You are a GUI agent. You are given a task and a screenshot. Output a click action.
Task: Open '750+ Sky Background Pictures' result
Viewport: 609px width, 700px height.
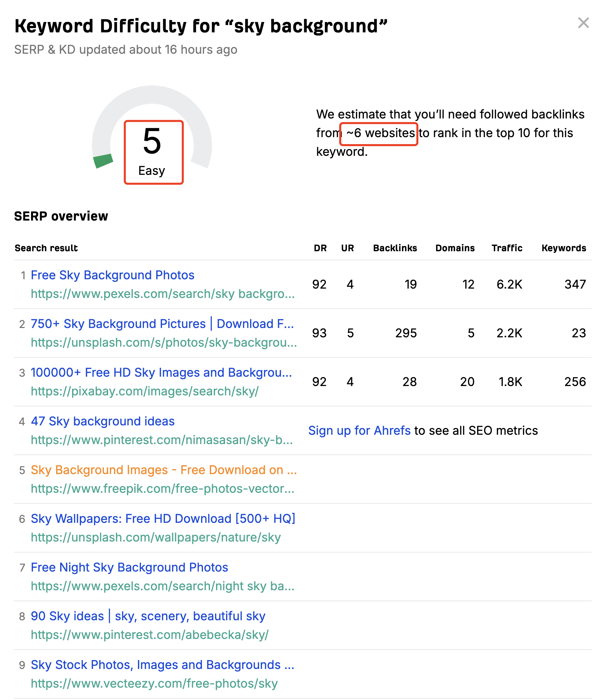(163, 324)
